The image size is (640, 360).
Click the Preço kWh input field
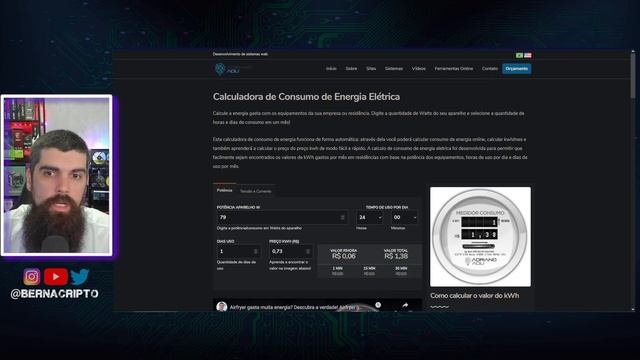tap(291, 251)
